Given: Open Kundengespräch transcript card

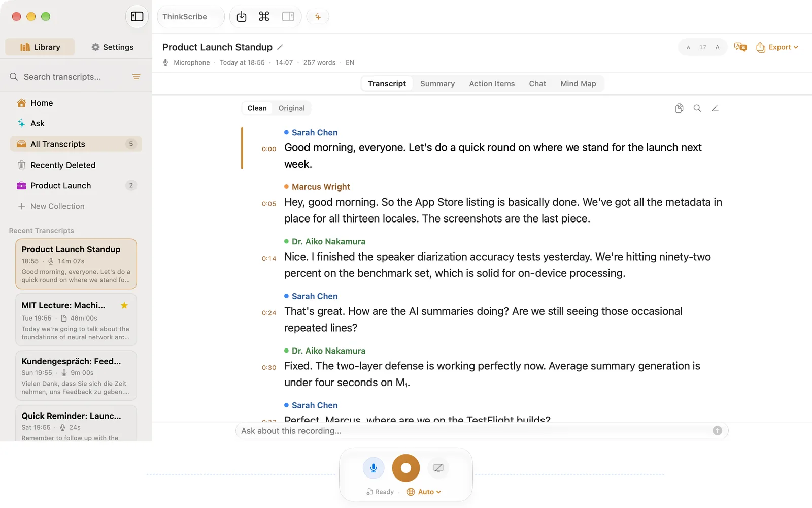Looking at the screenshot, I should pyautogui.click(x=76, y=375).
